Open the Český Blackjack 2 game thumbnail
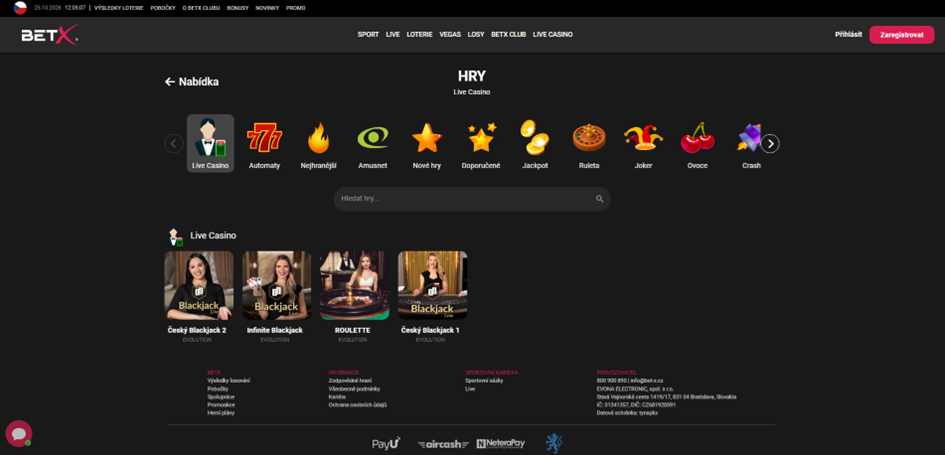Viewport: 945px width, 455px height. (x=199, y=286)
